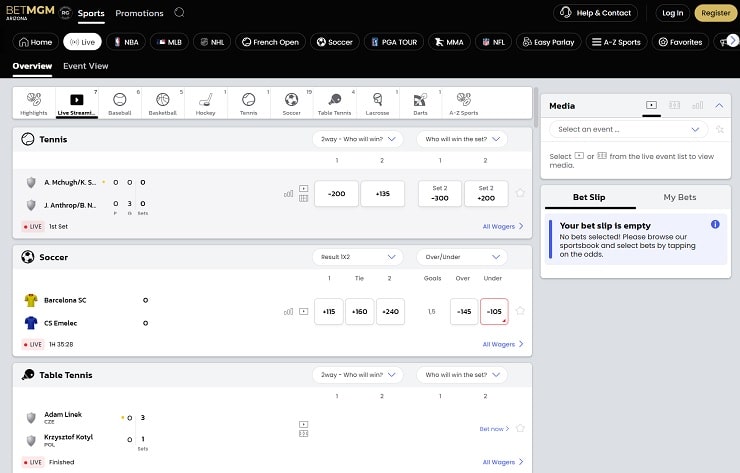Select +160 Tie odds
Image resolution: width=740 pixels, height=473 pixels.
coord(360,312)
